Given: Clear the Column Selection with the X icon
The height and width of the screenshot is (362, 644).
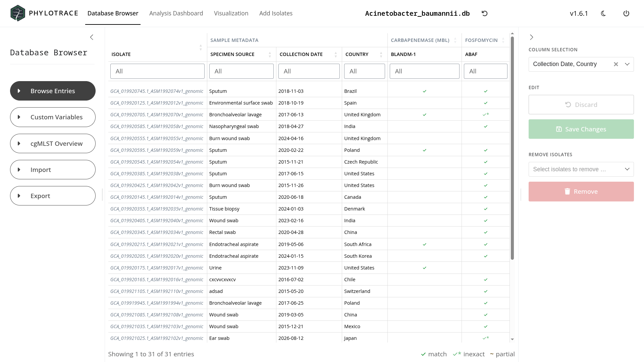Looking at the screenshot, I should [x=616, y=64].
